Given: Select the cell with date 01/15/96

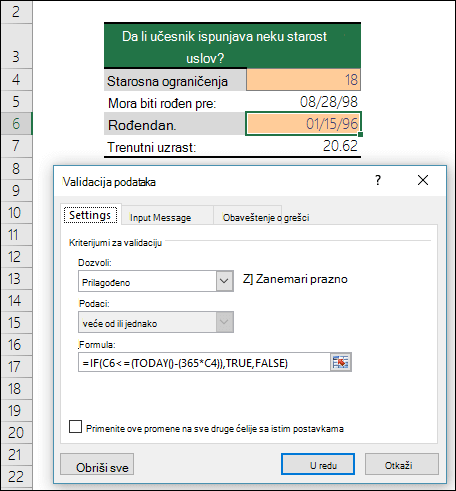Looking at the screenshot, I should [x=303, y=124].
